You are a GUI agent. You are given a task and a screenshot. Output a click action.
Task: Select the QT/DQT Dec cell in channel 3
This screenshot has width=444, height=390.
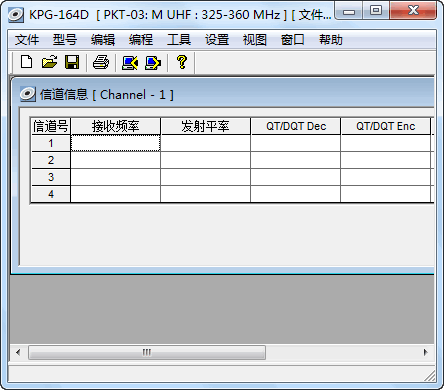click(x=295, y=177)
